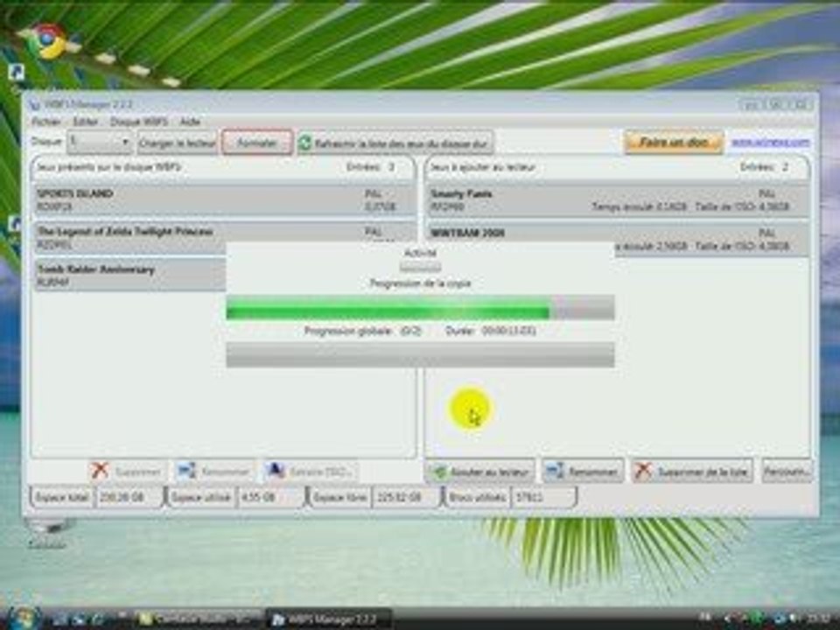Click the Ajouter au lecteur icon
Image resolution: width=840 pixels, height=630 pixels.
(x=439, y=472)
